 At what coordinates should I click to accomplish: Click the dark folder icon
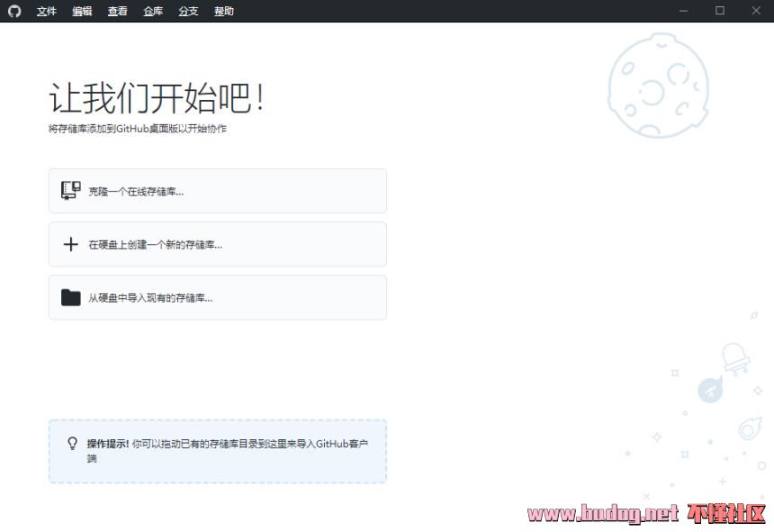pyautogui.click(x=71, y=297)
